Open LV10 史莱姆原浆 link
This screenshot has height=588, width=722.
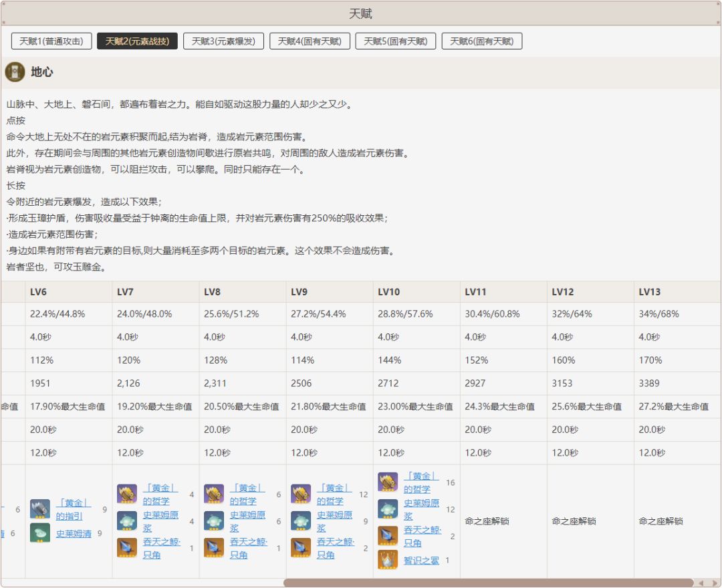tap(421, 509)
